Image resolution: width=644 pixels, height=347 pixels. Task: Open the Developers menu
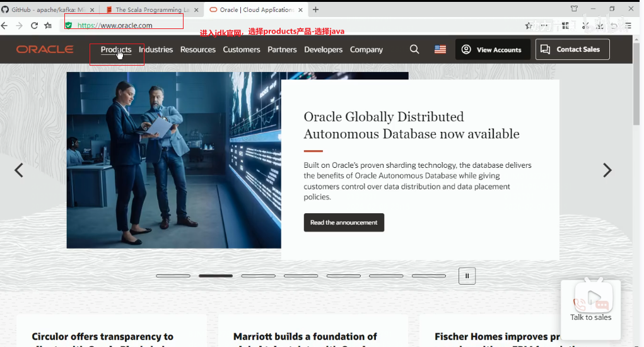(323, 50)
